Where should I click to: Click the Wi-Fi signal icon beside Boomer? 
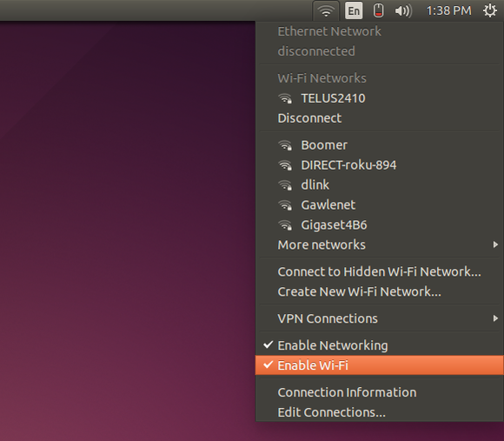285,145
